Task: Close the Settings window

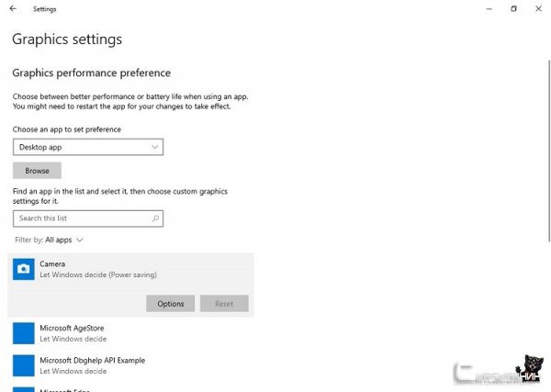Action: pyautogui.click(x=538, y=9)
